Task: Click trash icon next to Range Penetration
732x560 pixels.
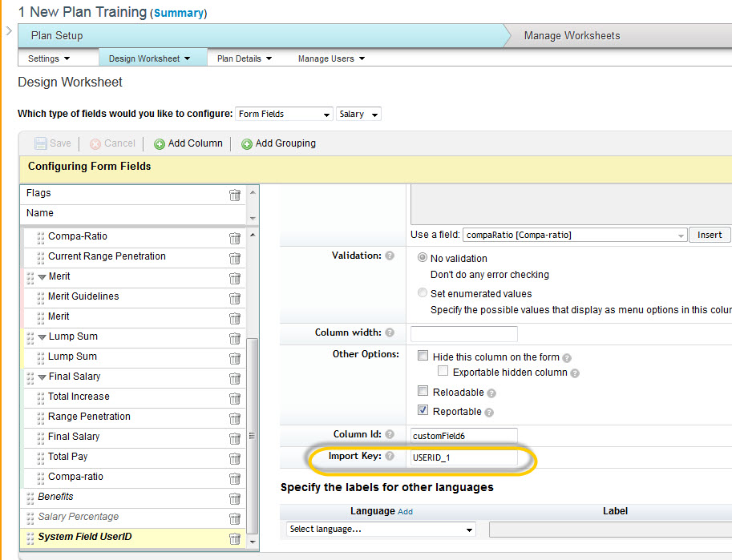Action: (x=235, y=419)
